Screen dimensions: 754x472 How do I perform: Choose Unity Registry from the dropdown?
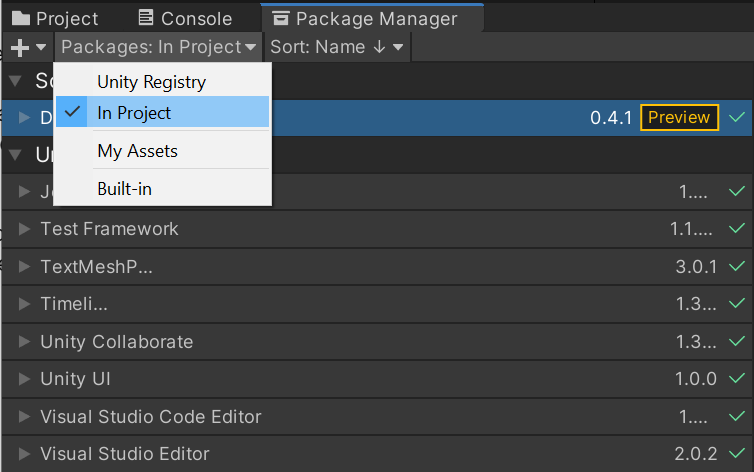[151, 82]
